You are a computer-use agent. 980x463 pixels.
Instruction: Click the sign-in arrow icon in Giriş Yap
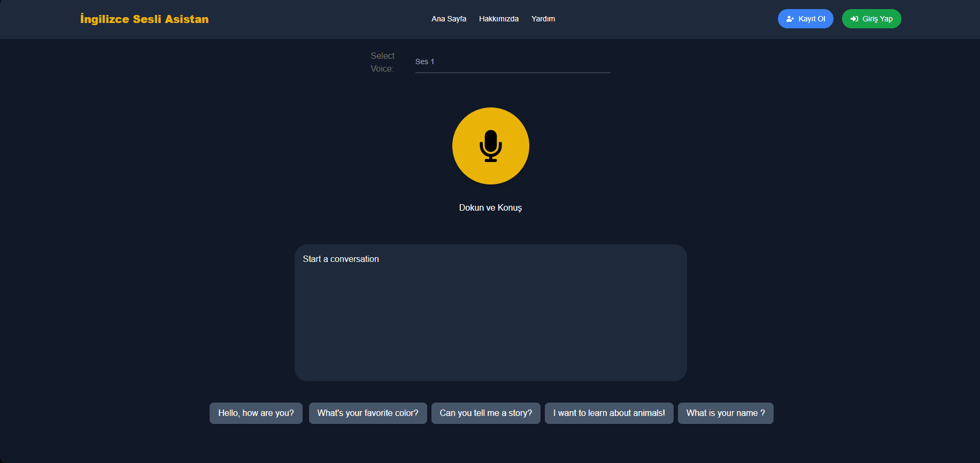point(854,19)
